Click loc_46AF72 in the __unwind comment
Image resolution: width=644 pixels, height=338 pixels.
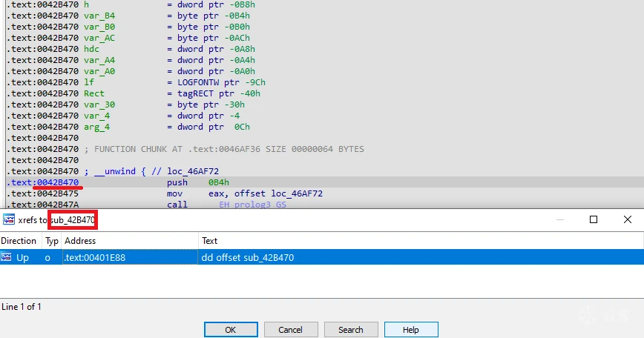pyautogui.click(x=193, y=171)
